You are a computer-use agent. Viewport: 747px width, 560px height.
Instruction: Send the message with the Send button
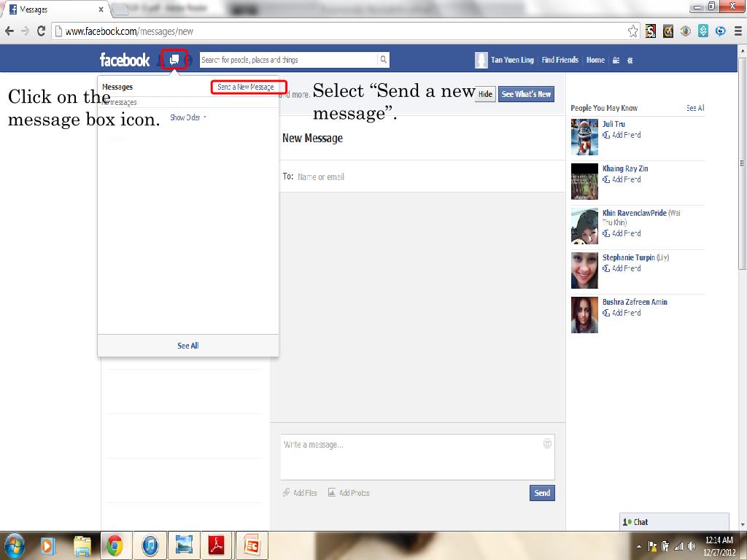[542, 493]
